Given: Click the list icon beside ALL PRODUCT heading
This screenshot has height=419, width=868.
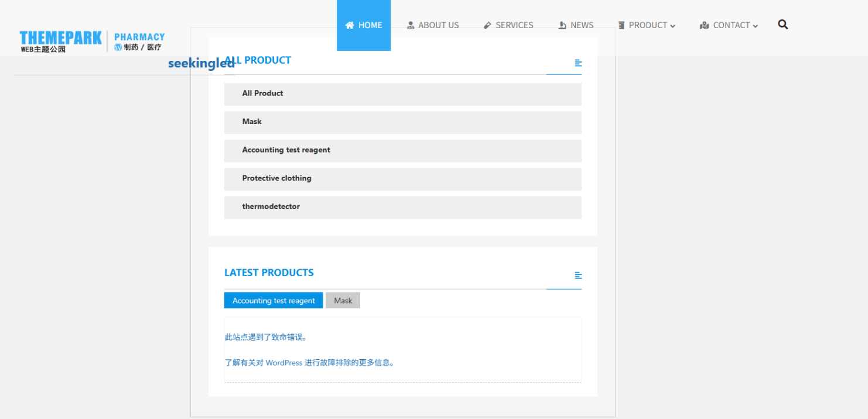Looking at the screenshot, I should pos(579,63).
